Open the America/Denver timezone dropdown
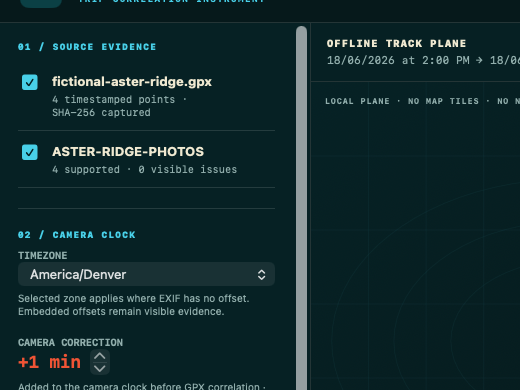 click(146, 274)
